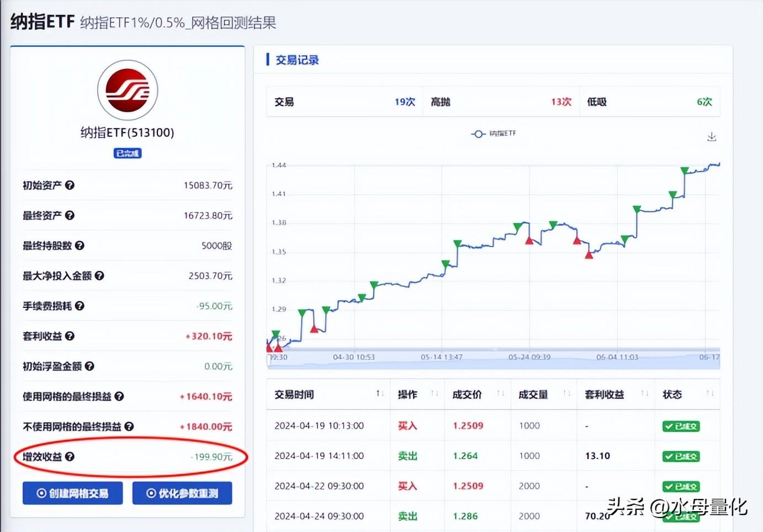Click the 优化参数重测 button
The width and height of the screenshot is (763, 532).
(182, 493)
